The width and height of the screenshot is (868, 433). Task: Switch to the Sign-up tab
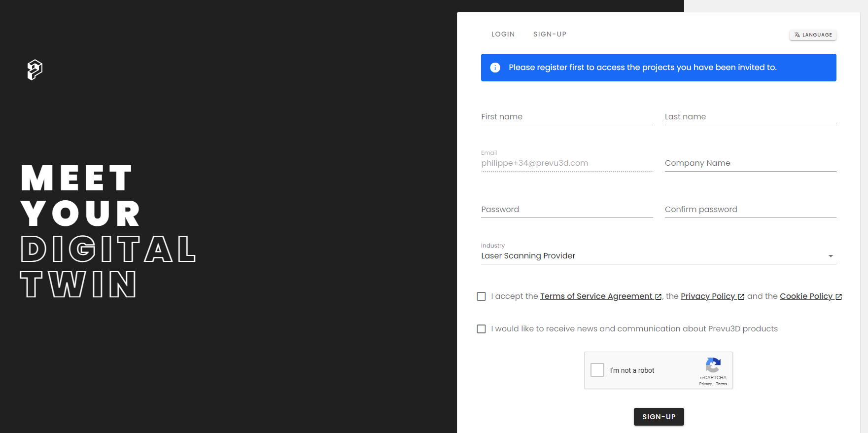click(x=550, y=34)
